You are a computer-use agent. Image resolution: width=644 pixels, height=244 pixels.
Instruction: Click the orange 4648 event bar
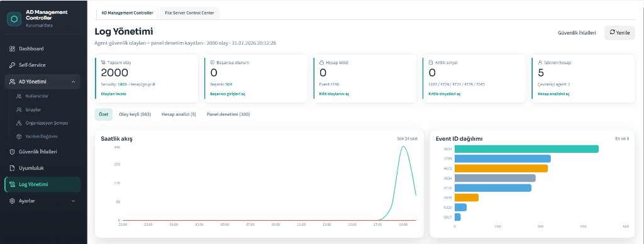[x=467, y=197]
